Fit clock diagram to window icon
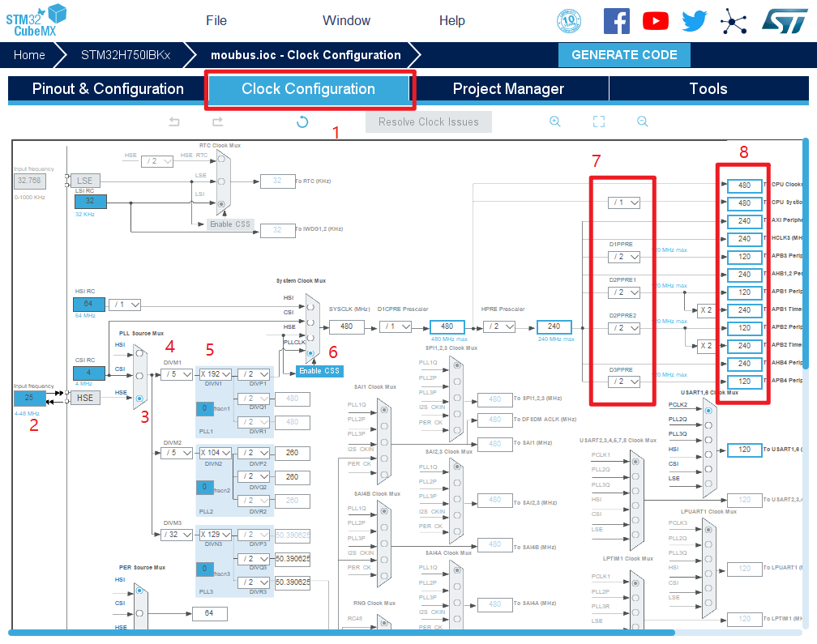This screenshot has width=817, height=644. tap(599, 122)
